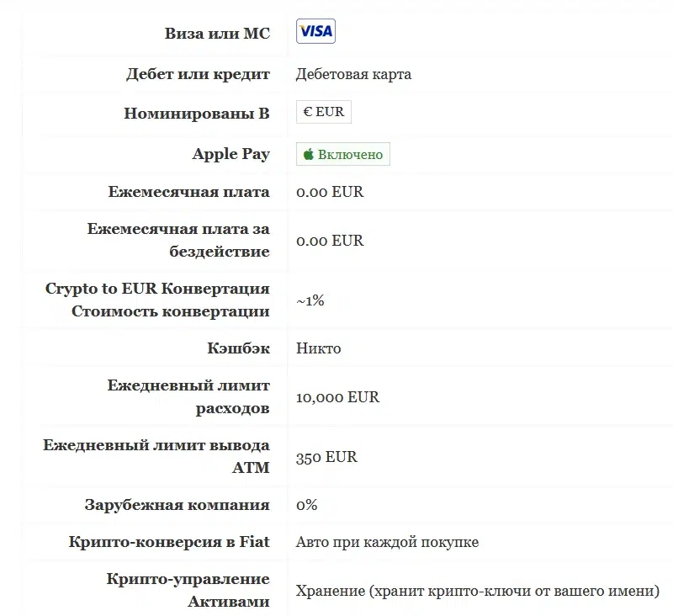The width and height of the screenshot is (673, 616).
Task: Click the ~1% conversion cost value
Action: coord(310,300)
